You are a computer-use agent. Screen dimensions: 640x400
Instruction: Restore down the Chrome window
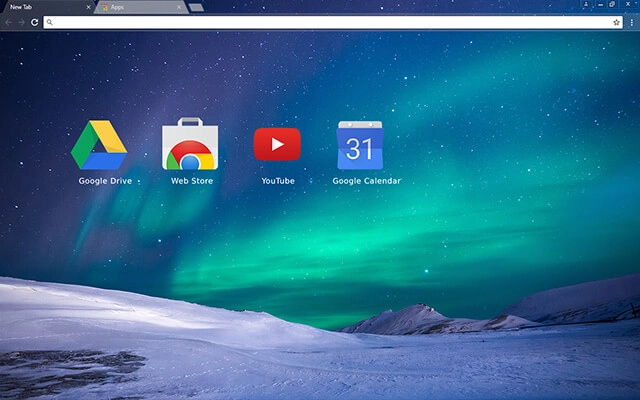pos(612,4)
